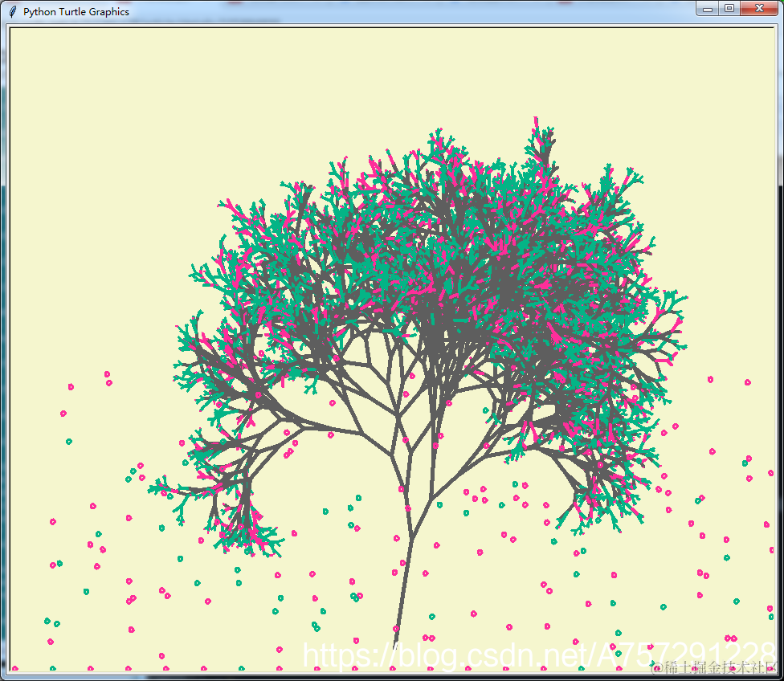Click the middle of the bare lower trunk
This screenshot has width=784, height=681.
point(404,585)
